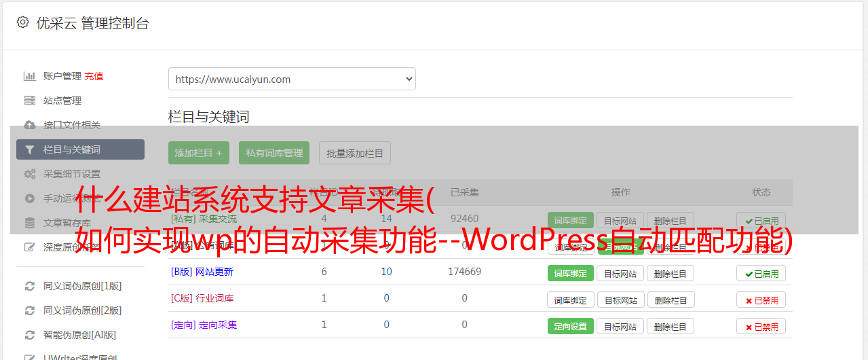Toggle 已启用 status of 采集交流 row

click(x=761, y=220)
